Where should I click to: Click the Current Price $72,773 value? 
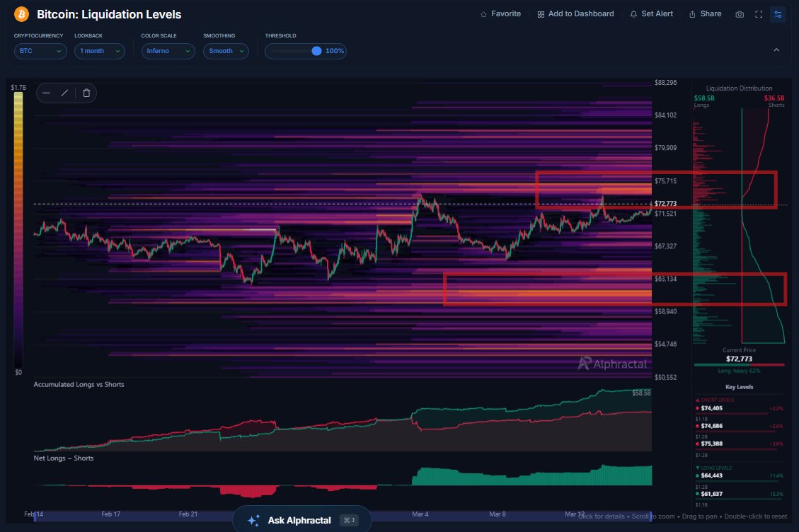[739, 359]
